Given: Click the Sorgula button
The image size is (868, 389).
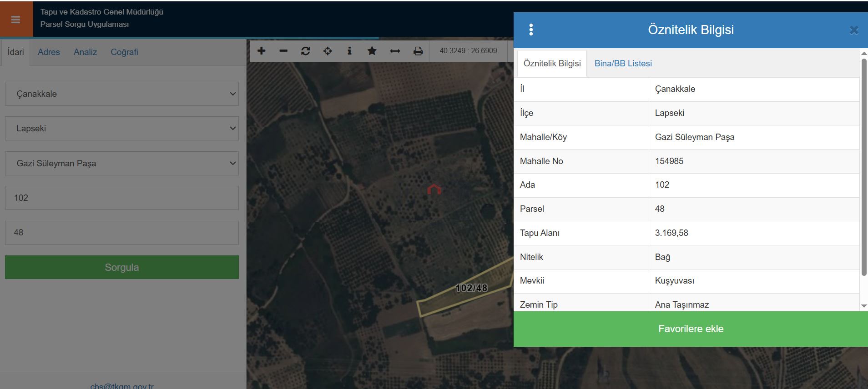Looking at the screenshot, I should (x=121, y=267).
